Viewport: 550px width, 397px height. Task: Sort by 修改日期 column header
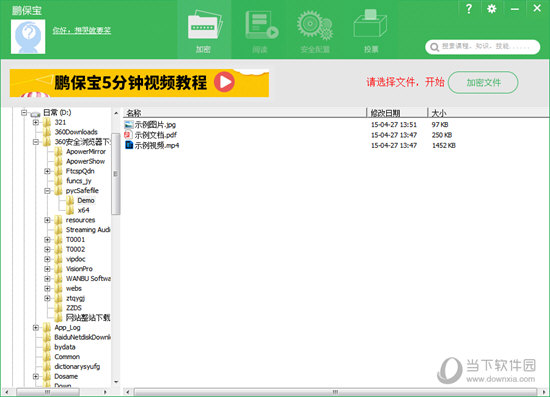tap(397, 113)
